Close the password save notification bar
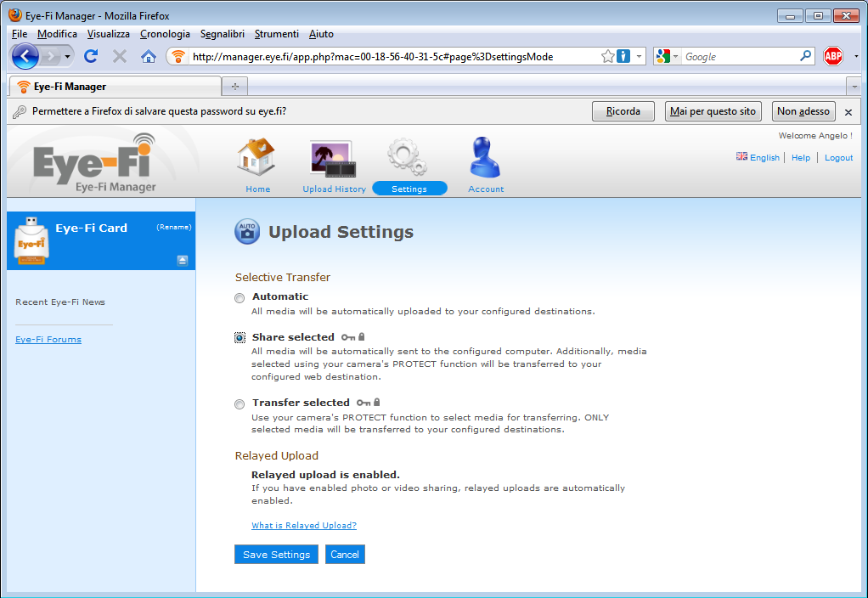The image size is (868, 598). coord(848,112)
